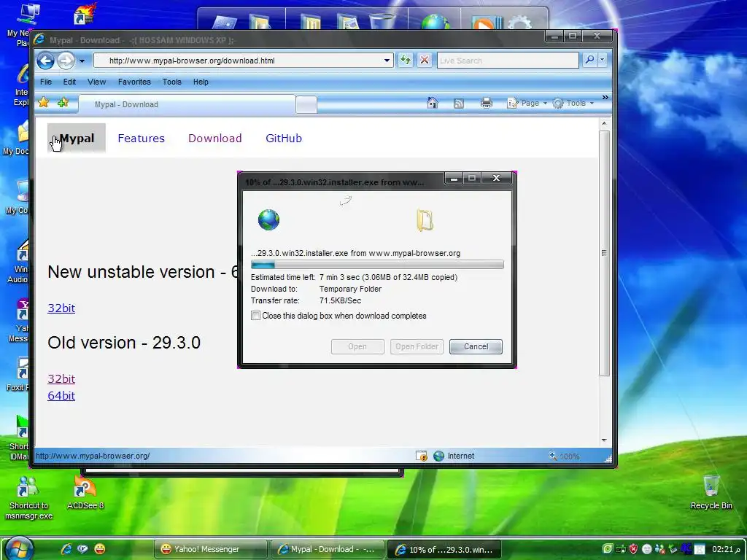Viewport: 747px width, 560px height.
Task: Click the popup blocker status bar icon
Action: [x=421, y=456]
